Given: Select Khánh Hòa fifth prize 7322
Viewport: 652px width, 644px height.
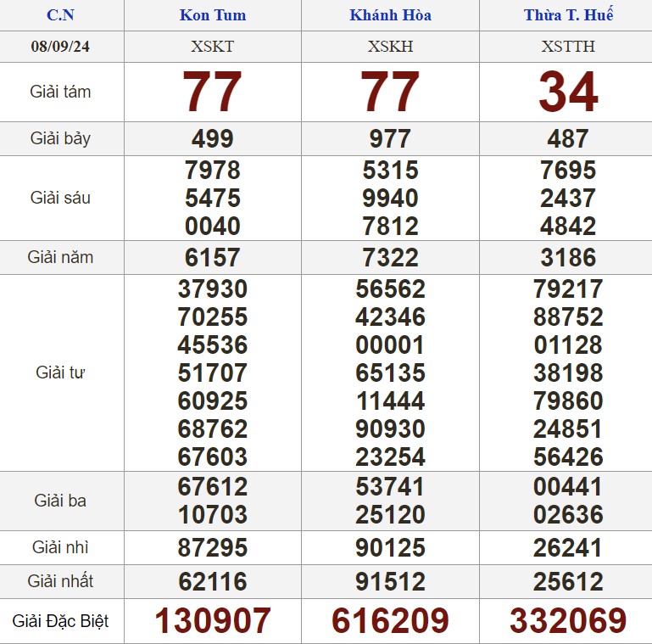Looking at the screenshot, I should point(390,257).
